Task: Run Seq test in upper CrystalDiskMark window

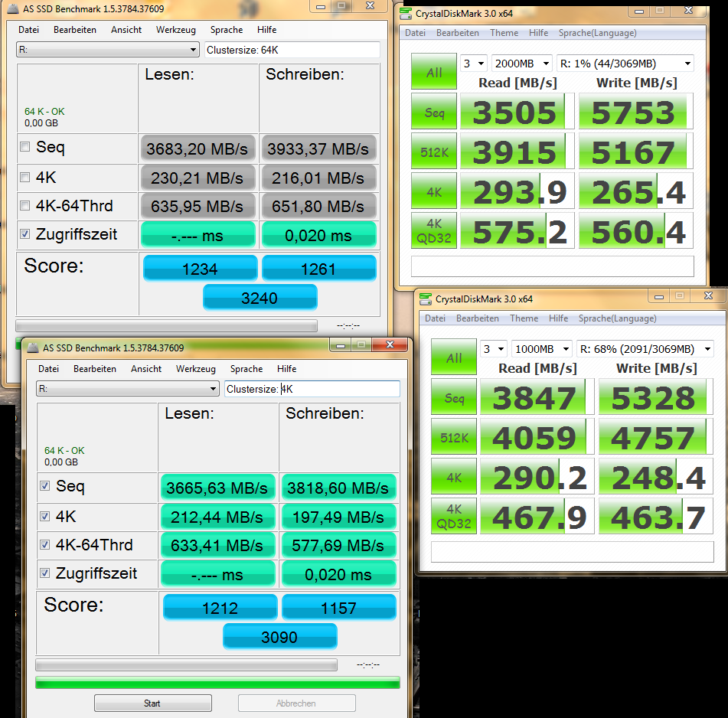Action: tap(434, 112)
